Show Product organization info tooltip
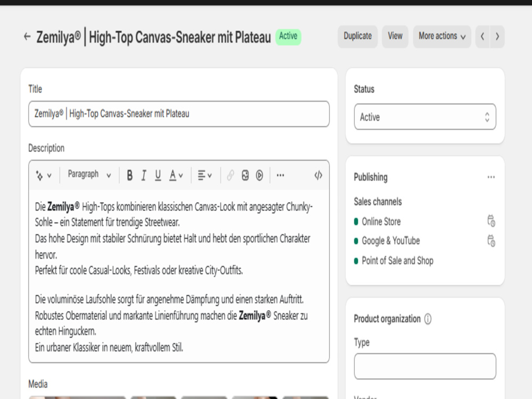 (428, 319)
